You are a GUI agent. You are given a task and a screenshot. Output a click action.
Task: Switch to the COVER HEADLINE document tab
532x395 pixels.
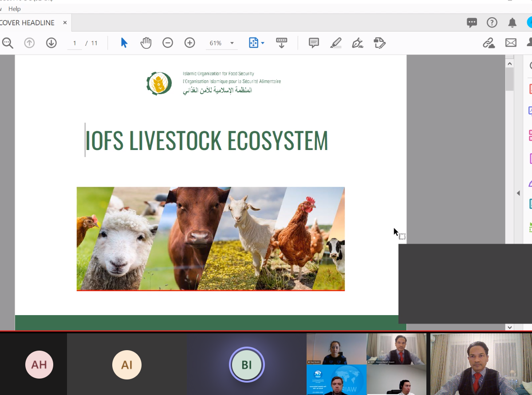(27, 23)
